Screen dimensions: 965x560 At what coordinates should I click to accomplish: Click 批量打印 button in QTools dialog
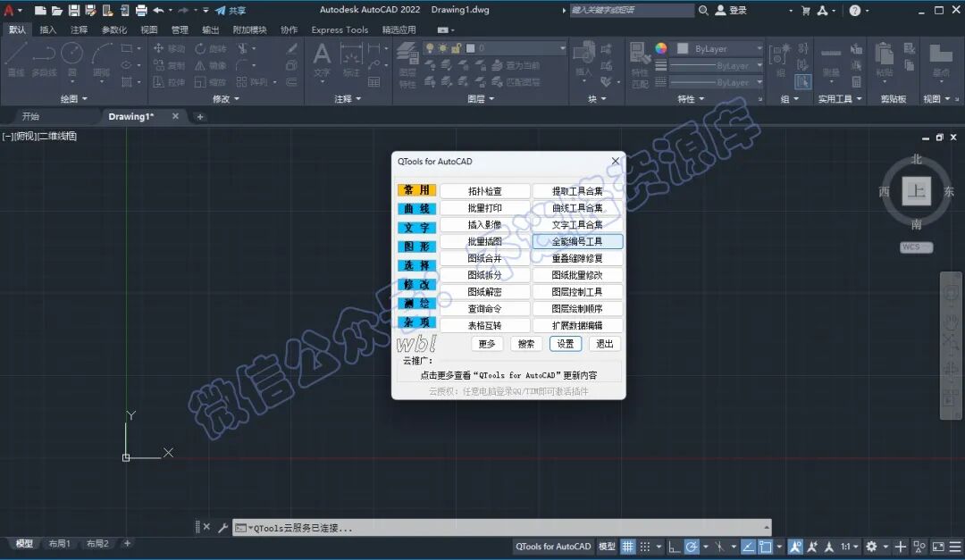click(485, 208)
